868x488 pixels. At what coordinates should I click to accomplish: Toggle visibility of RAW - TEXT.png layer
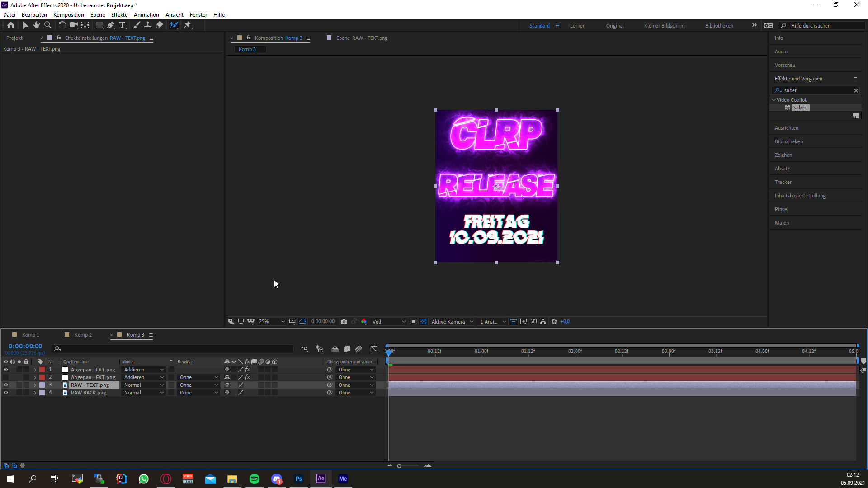pyautogui.click(x=6, y=385)
